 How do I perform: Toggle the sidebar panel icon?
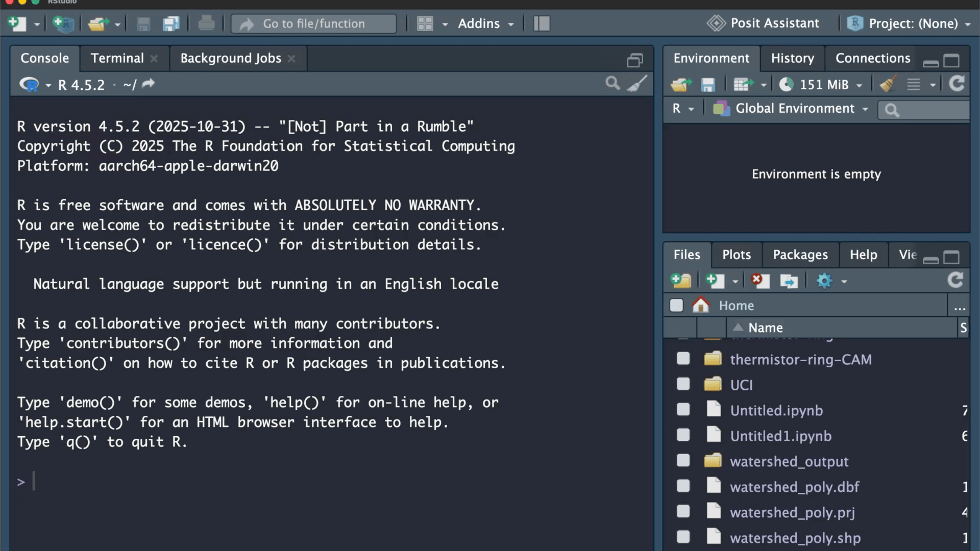(542, 23)
